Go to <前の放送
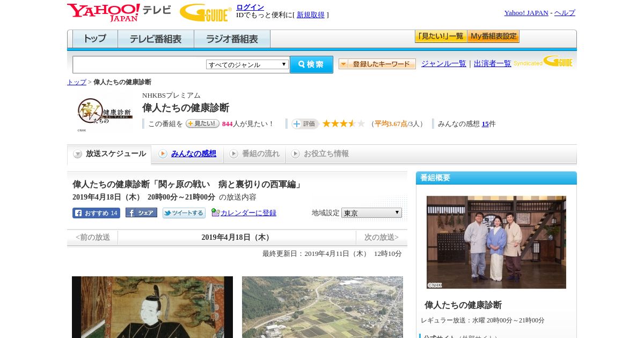 (93, 238)
